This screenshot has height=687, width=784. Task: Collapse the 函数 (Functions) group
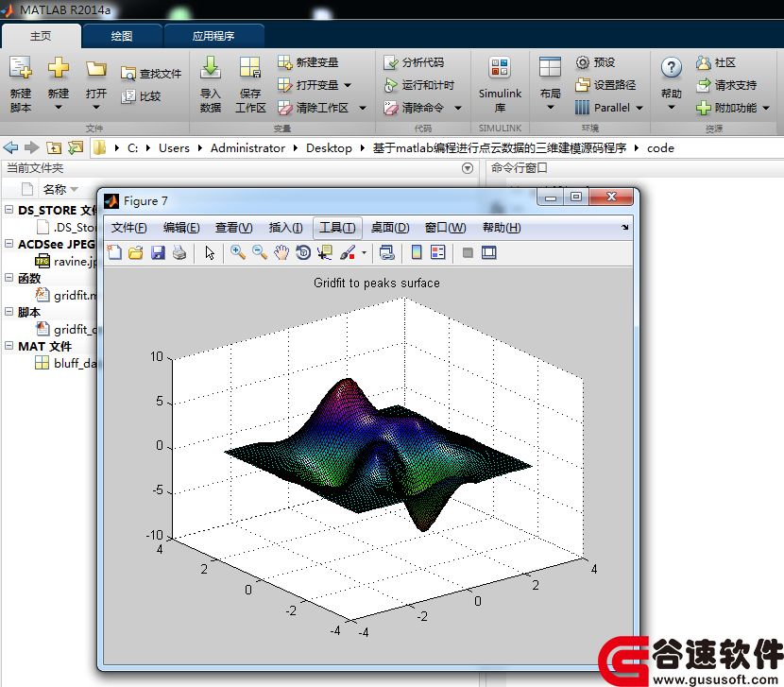pos(9,278)
